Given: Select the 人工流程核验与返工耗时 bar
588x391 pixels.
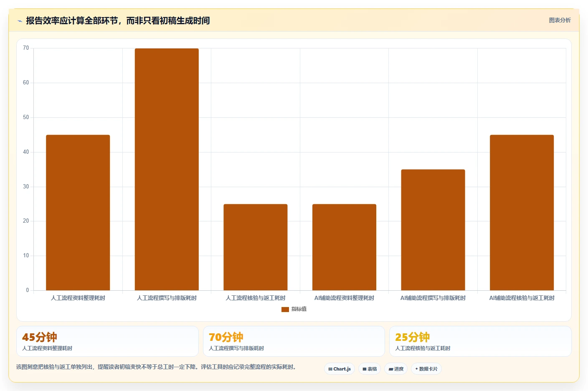Looking at the screenshot, I should (x=256, y=247).
